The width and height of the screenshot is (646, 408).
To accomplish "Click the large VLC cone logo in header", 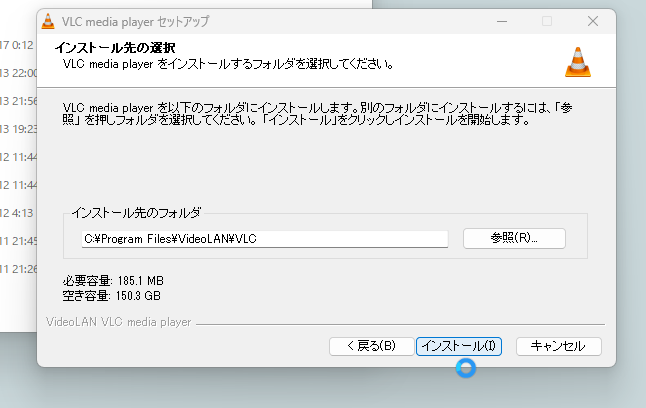I will pyautogui.click(x=578, y=62).
